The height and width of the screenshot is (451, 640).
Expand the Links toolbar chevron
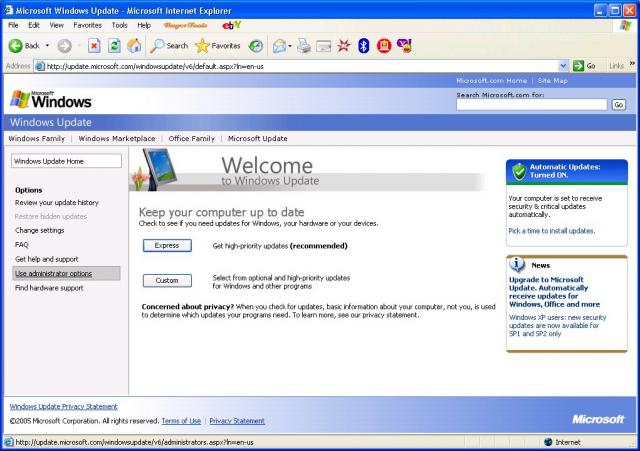click(x=632, y=63)
